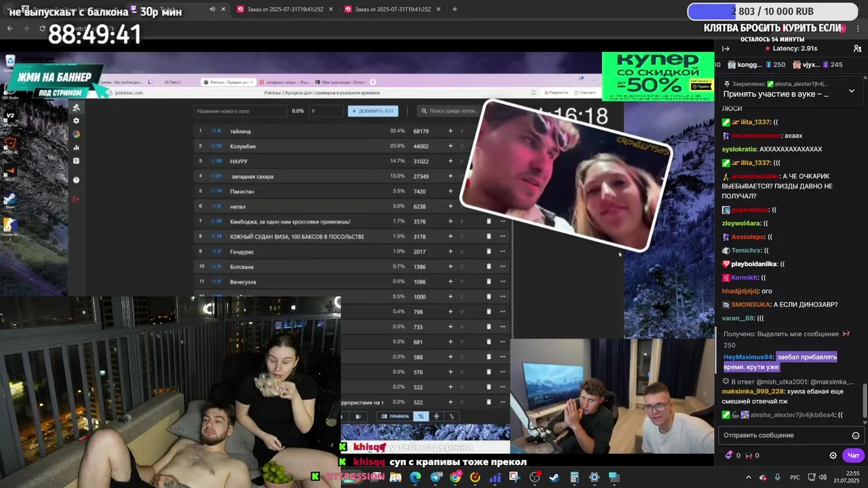868x488 pixels.
Task: Focus the Название нового лота field
Action: pyautogui.click(x=240, y=110)
